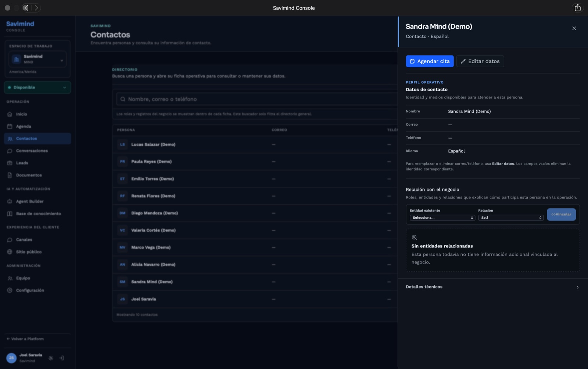The width and height of the screenshot is (588, 369).
Task: Click the Editar datos button
Action: coord(480,61)
